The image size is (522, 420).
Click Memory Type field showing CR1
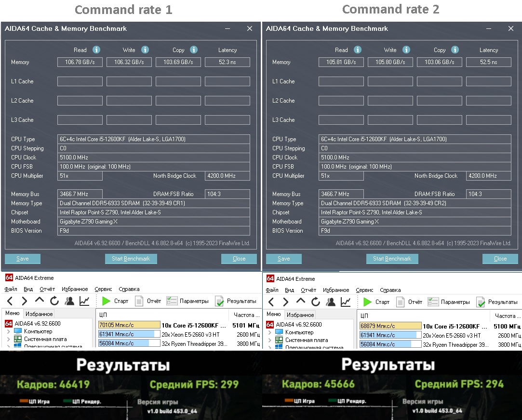click(153, 203)
